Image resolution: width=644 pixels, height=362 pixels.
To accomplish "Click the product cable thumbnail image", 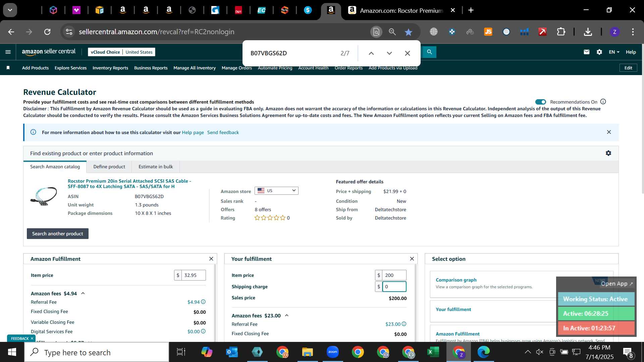I will tap(44, 196).
